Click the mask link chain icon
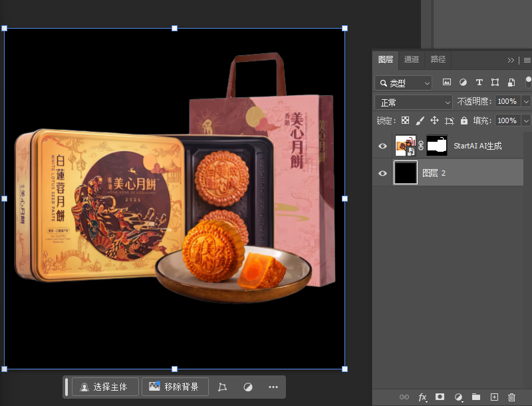Image resolution: width=532 pixels, height=406 pixels. pos(421,146)
